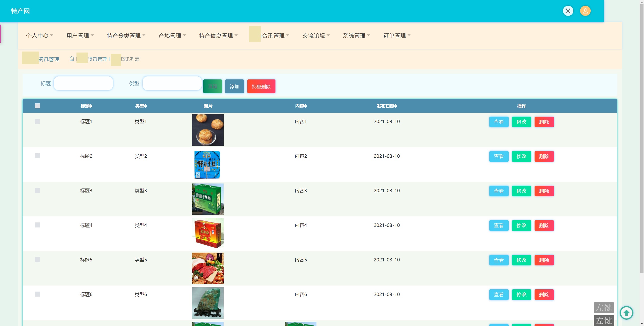This screenshot has width=644, height=326.
Task: Check the checkbox for row 标题1
Action: tap(37, 121)
